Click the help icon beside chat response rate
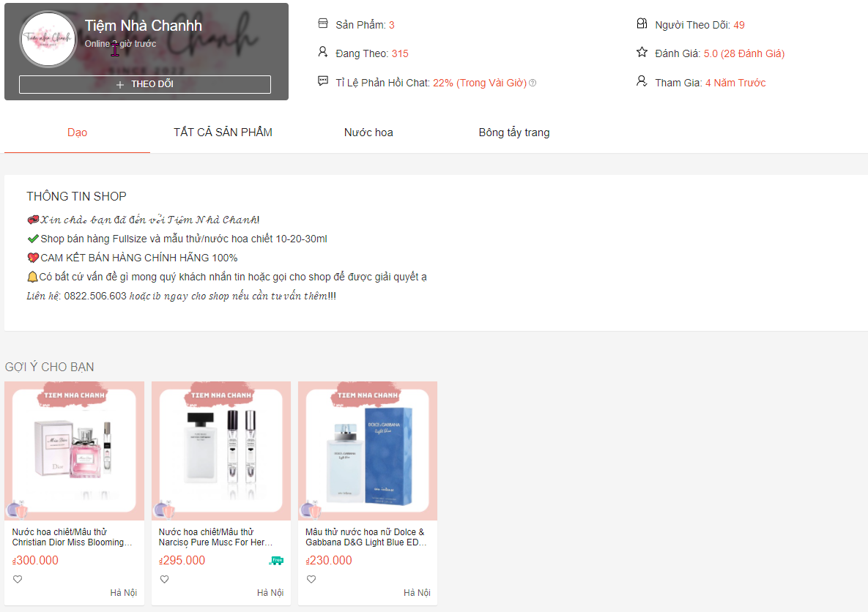 click(x=533, y=83)
